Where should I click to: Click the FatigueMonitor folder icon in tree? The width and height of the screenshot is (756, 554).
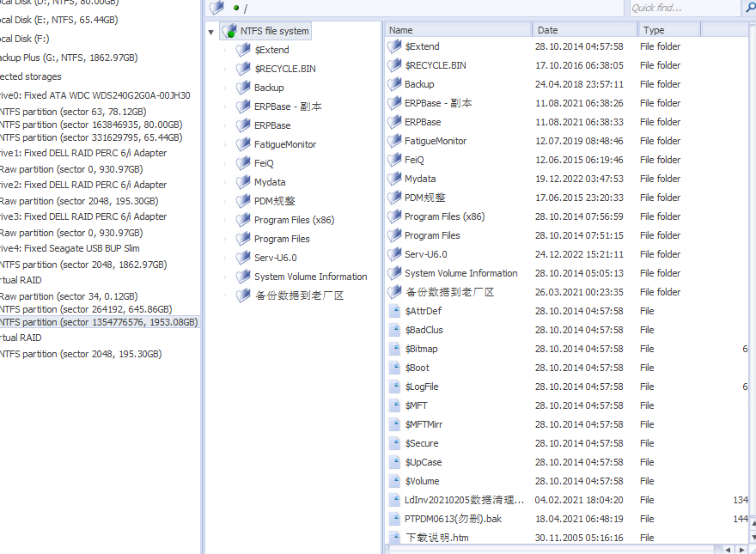pos(243,144)
